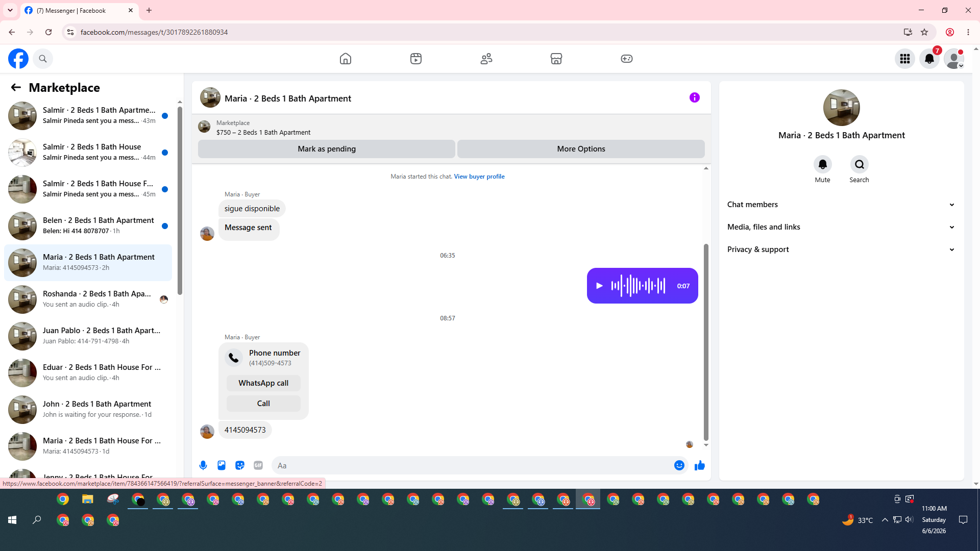Open the Facebook apps grid menu

pos(905,59)
